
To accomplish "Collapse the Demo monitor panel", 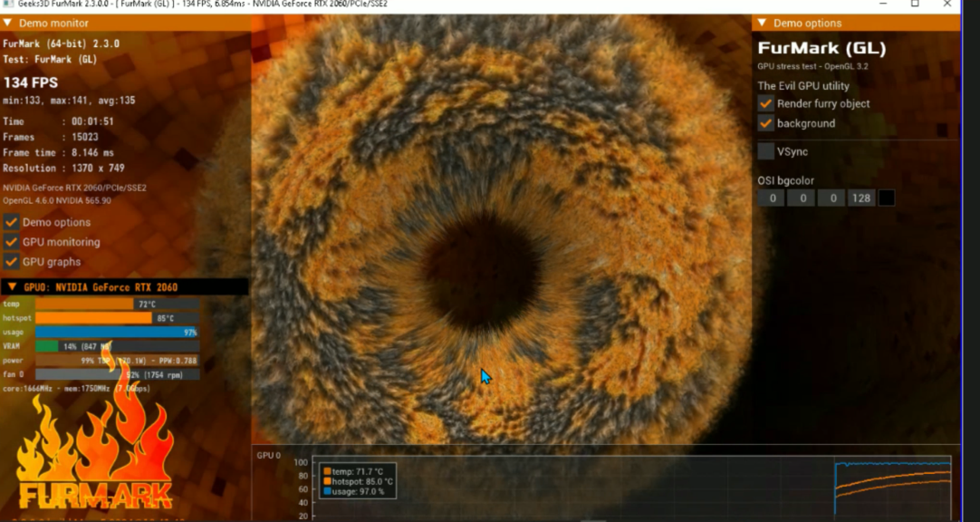I will 7,24.
